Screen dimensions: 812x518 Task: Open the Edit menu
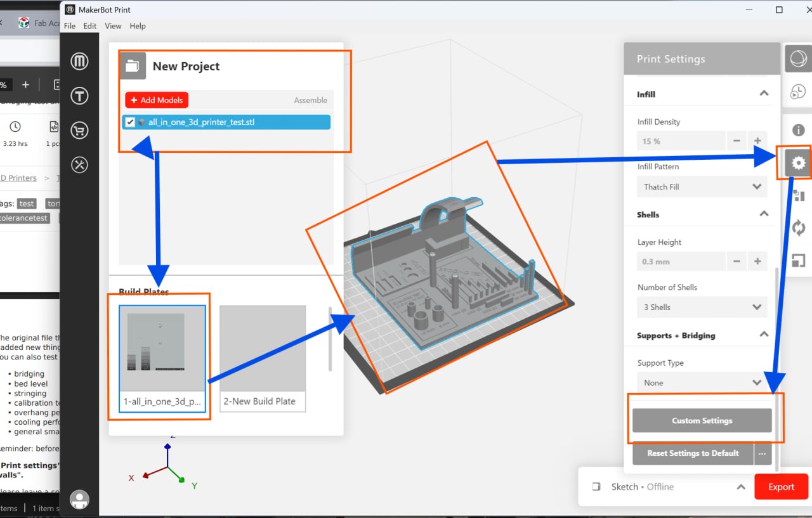(x=89, y=26)
